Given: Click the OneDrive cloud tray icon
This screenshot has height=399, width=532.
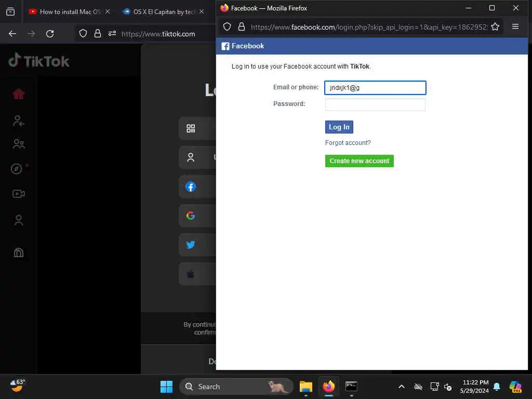Looking at the screenshot, I should coord(418,387).
